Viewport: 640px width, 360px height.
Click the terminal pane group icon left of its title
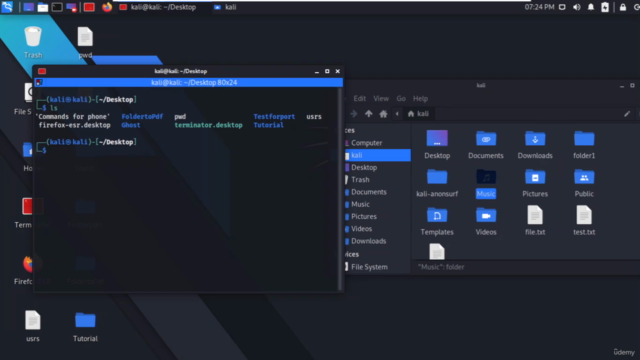(x=39, y=82)
